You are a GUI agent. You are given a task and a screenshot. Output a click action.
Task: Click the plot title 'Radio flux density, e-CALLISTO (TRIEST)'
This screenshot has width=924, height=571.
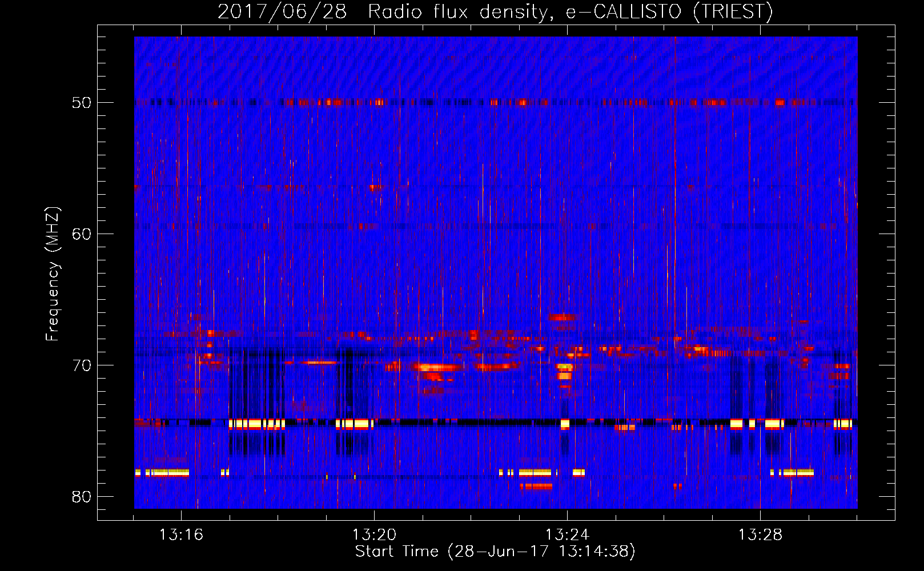571,12
